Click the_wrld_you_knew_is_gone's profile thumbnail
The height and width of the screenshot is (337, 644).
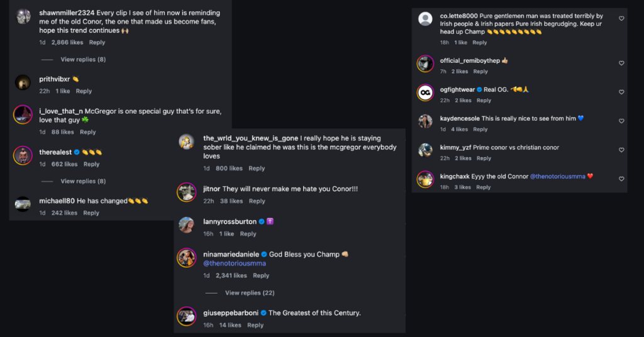point(186,142)
